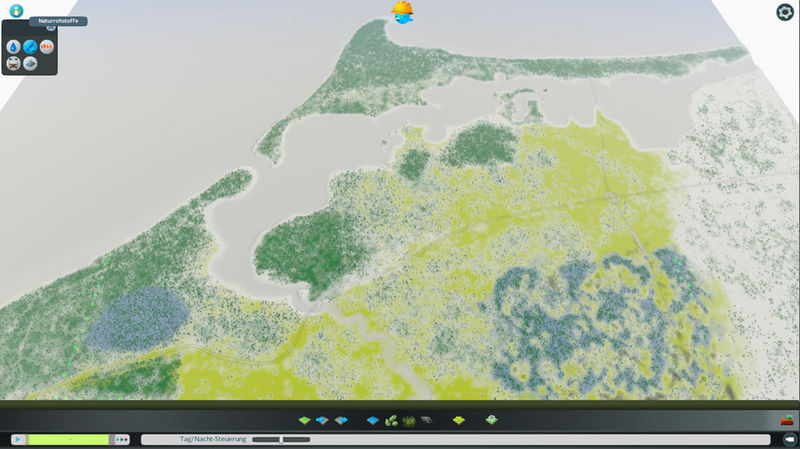Image resolution: width=800 pixels, height=449 pixels.
Task: Open the settings gear menu
Action: tap(785, 12)
